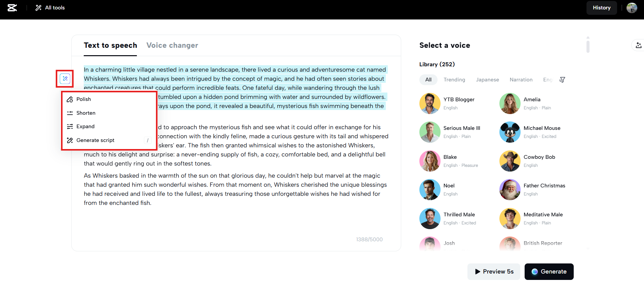Click the AI writer wand icon
The height and width of the screenshot is (288, 644).
tap(65, 79)
